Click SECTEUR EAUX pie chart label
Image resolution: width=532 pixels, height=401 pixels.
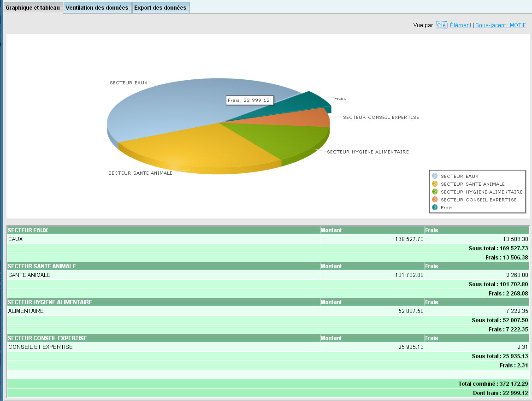[x=129, y=83]
